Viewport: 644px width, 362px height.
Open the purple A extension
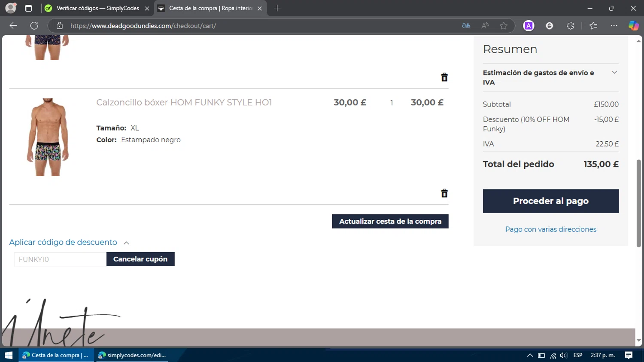(529, 26)
